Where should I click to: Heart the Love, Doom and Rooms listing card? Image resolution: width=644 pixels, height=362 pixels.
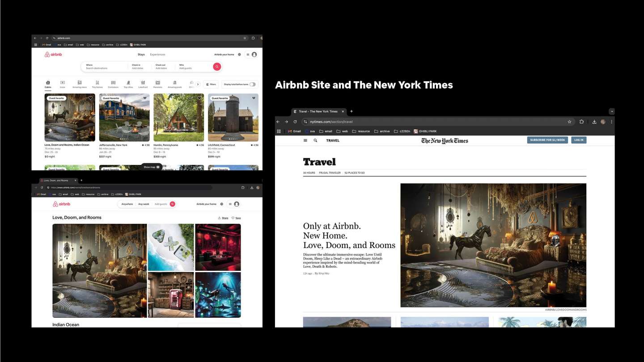(x=90, y=98)
